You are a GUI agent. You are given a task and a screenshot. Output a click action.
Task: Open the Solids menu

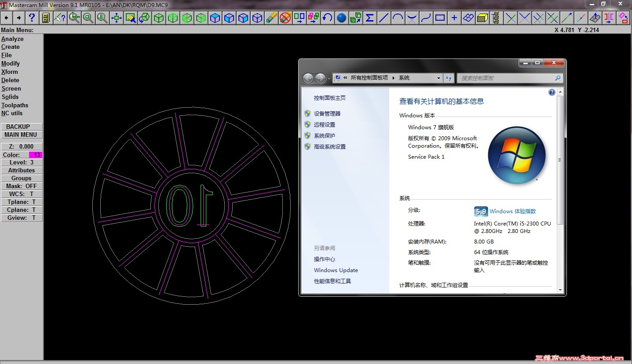click(10, 97)
